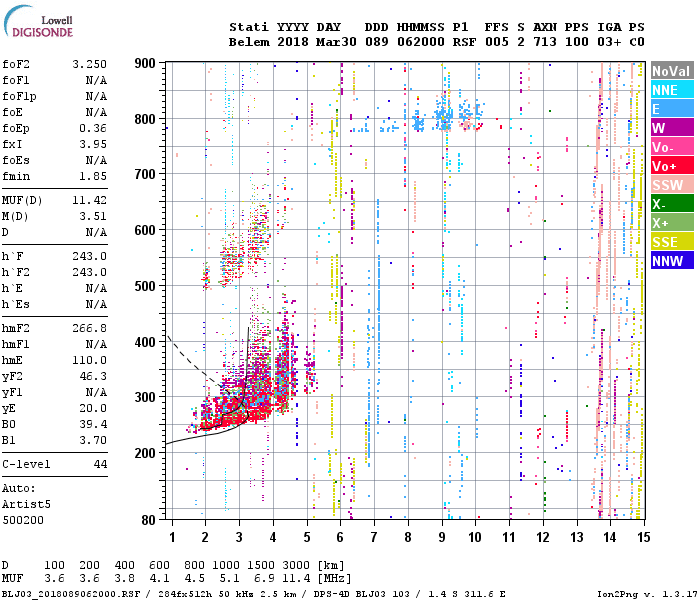Select the SSW salmon legend swatch
Image resolution: width=700 pixels, height=600 pixels.
coord(672,184)
